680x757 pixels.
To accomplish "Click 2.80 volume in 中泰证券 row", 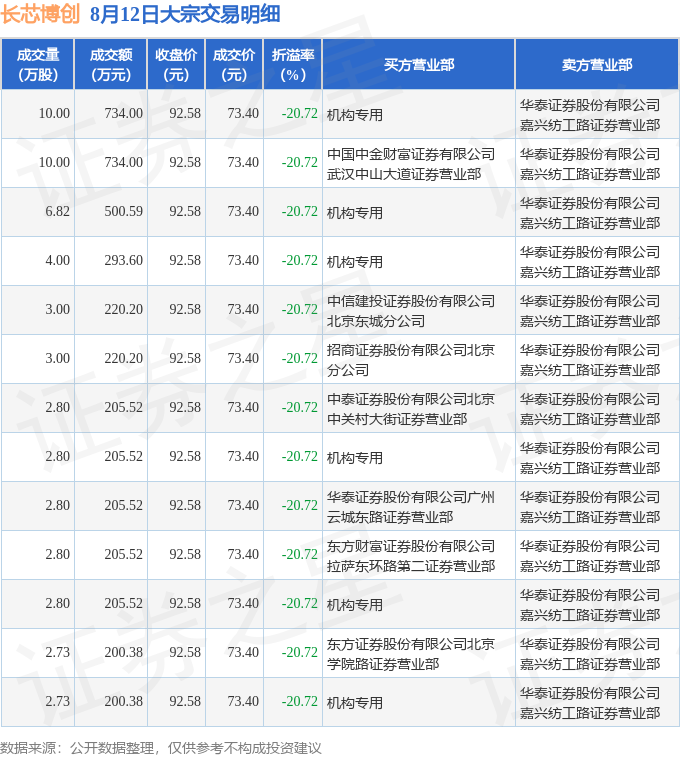I will click(57, 407).
